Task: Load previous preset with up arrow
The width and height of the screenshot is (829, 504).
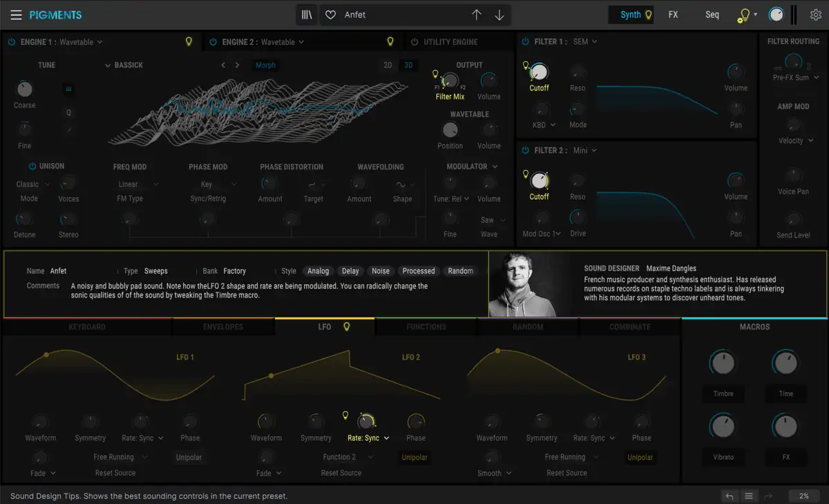Action: coord(477,14)
